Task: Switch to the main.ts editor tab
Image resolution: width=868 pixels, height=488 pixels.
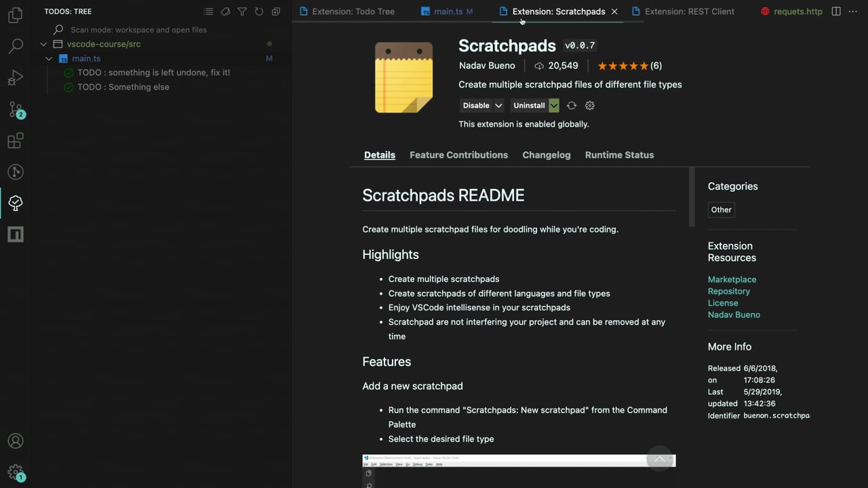Action: [448, 12]
